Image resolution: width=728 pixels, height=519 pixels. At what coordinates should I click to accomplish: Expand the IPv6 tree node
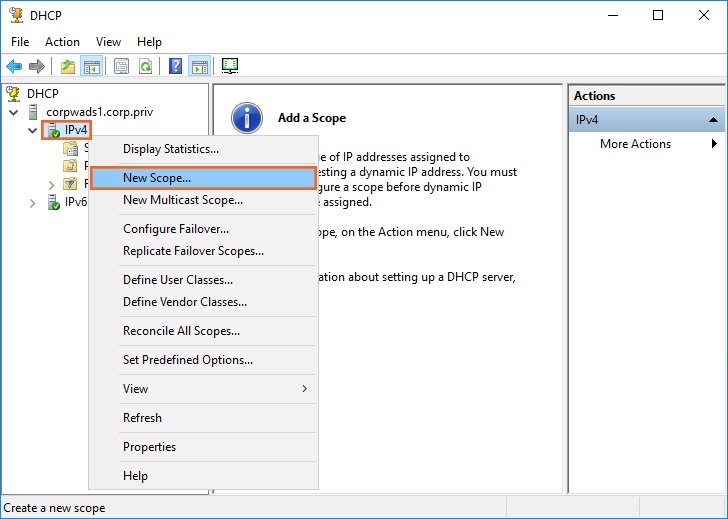coord(33,203)
